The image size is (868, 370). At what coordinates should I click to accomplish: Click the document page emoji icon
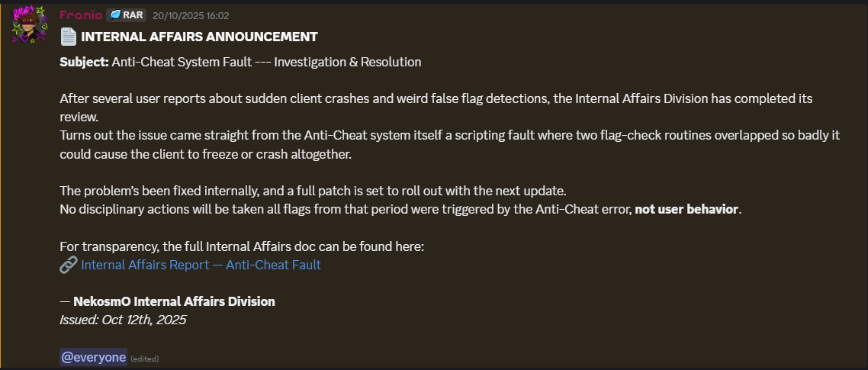[x=69, y=37]
